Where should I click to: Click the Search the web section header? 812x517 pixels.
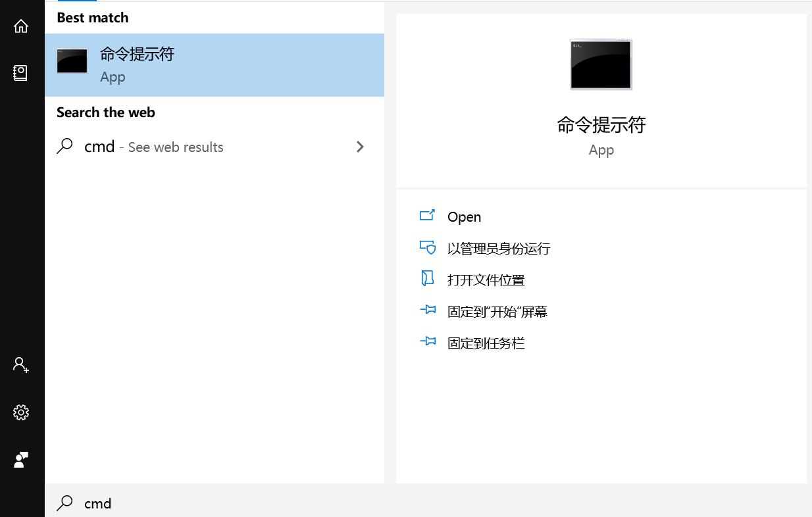(x=106, y=112)
